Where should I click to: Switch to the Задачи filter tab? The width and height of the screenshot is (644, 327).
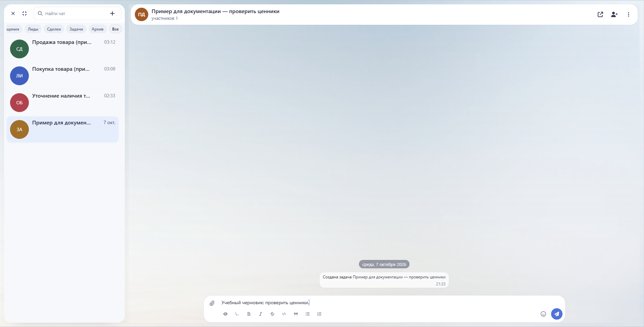point(76,29)
